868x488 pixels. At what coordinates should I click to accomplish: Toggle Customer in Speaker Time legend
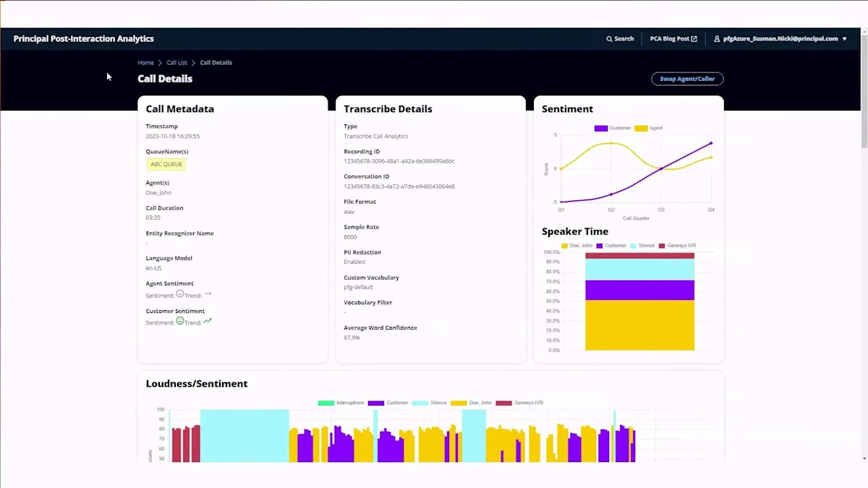(x=611, y=246)
